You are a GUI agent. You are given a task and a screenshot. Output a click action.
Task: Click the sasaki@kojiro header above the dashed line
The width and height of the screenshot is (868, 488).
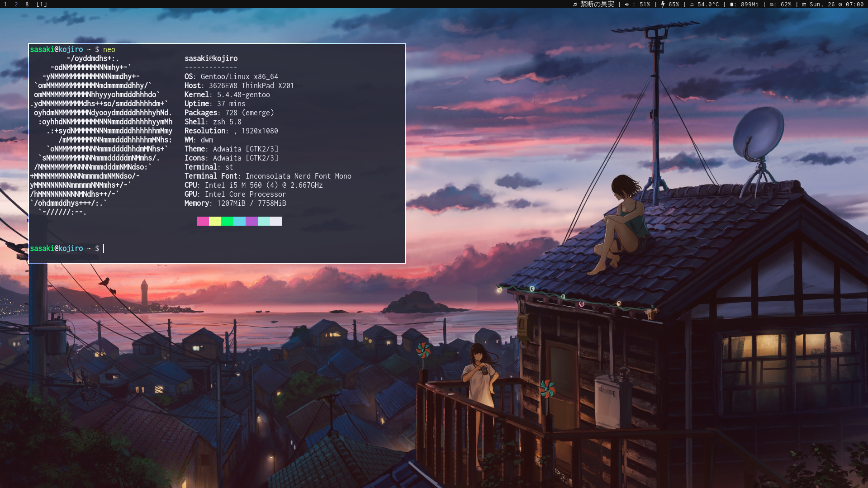pyautogui.click(x=211, y=58)
